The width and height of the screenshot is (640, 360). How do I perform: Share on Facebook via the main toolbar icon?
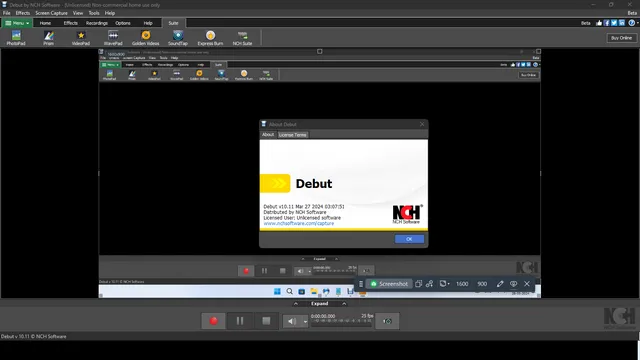click(607, 23)
